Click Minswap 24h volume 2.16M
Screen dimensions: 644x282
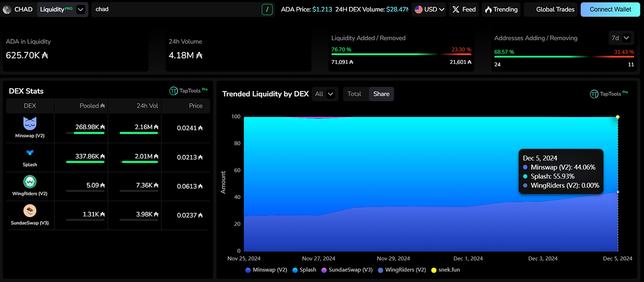(x=147, y=127)
